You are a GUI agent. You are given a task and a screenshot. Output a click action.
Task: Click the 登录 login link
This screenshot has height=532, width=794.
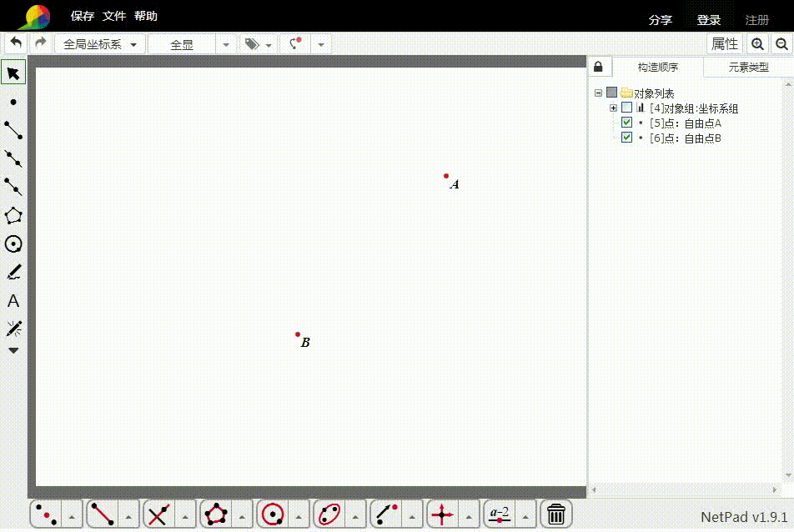(708, 20)
